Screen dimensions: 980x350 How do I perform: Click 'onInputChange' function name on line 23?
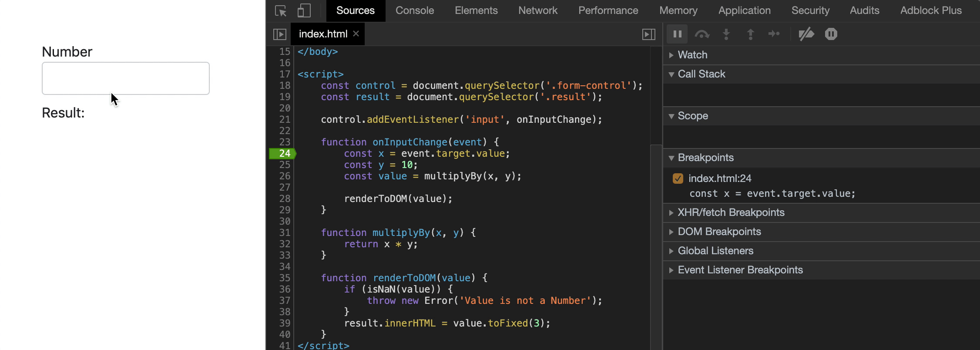[409, 142]
